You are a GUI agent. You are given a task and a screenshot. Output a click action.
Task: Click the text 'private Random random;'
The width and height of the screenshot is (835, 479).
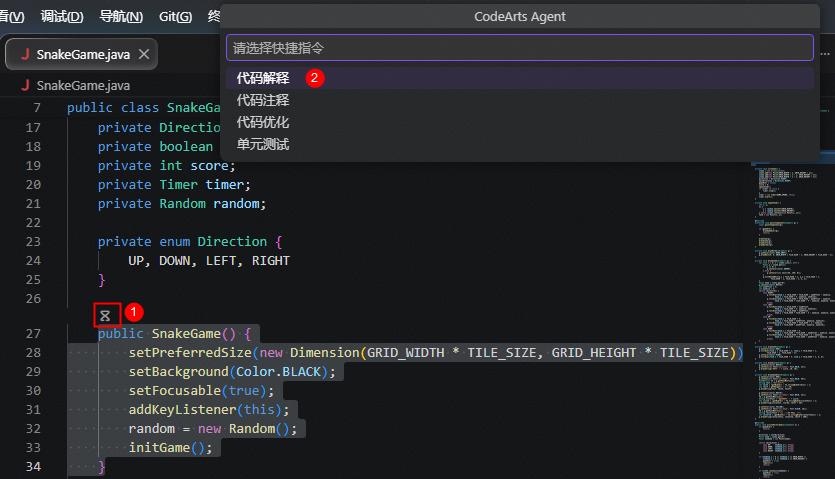pos(182,204)
